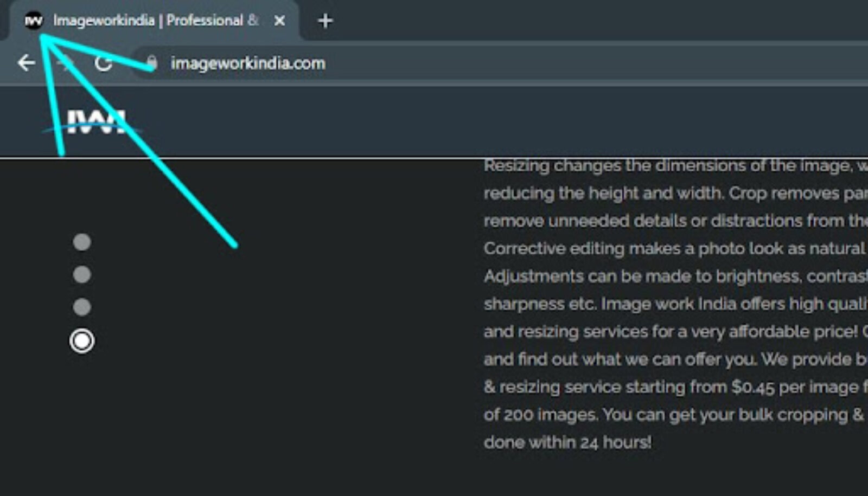Screen dimensions: 868x496
Task: Reload the imageworkindia.com page
Action: click(x=104, y=63)
